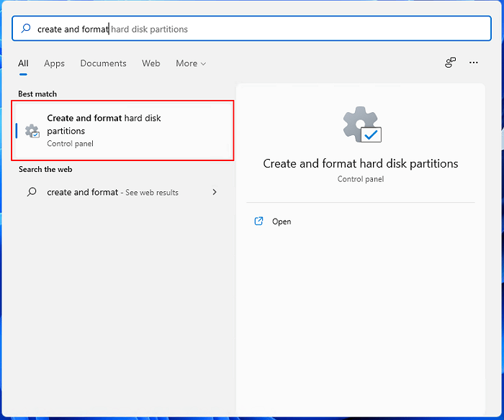This screenshot has height=420, width=504.
Task: Click the 'Control panel' subtitle in the preview pane
Action: 361,178
